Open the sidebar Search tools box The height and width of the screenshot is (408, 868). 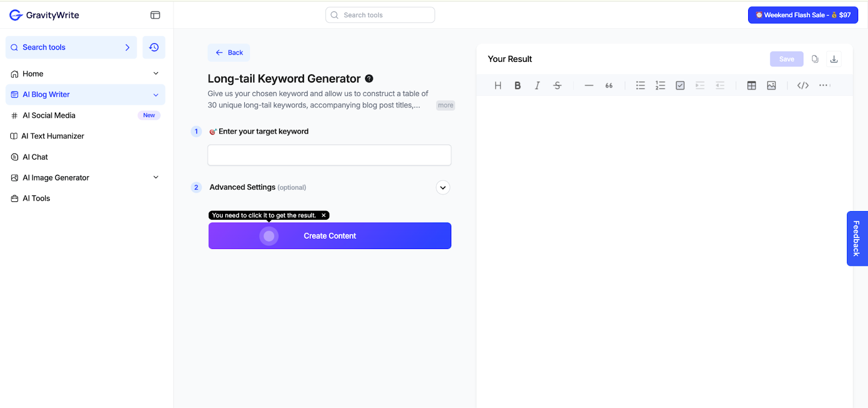pos(71,47)
